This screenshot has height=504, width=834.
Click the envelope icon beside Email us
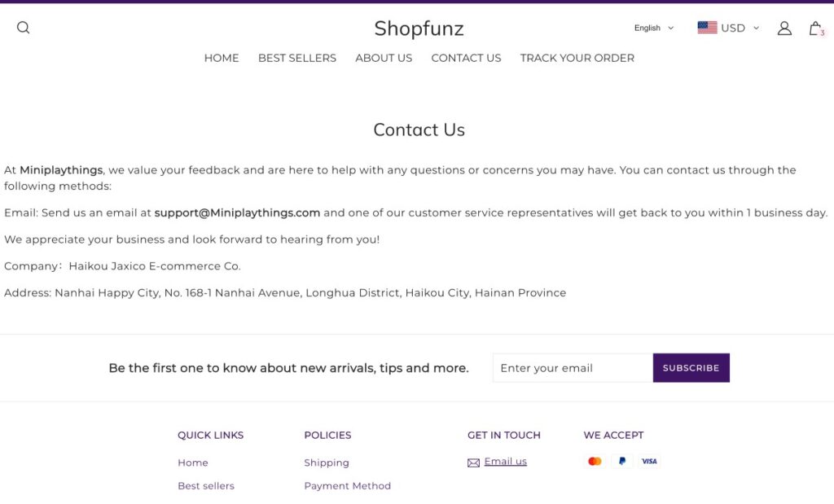pyautogui.click(x=473, y=462)
